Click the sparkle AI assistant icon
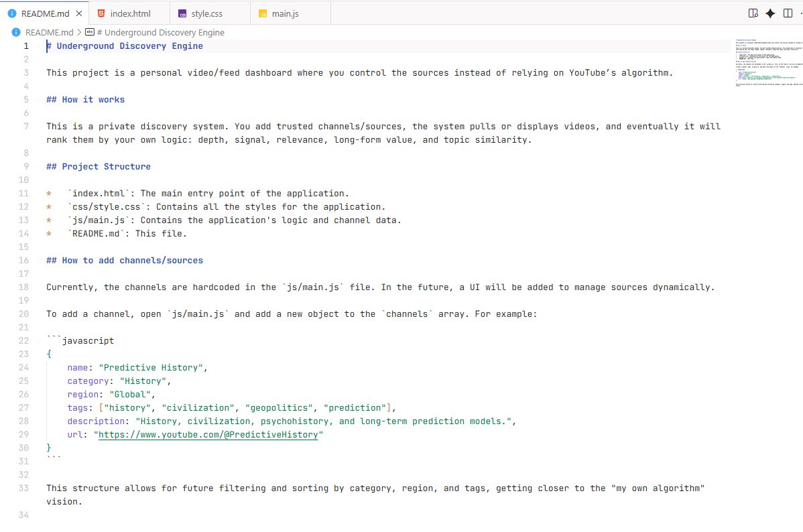Image resolution: width=803 pixels, height=532 pixels. 770,13
